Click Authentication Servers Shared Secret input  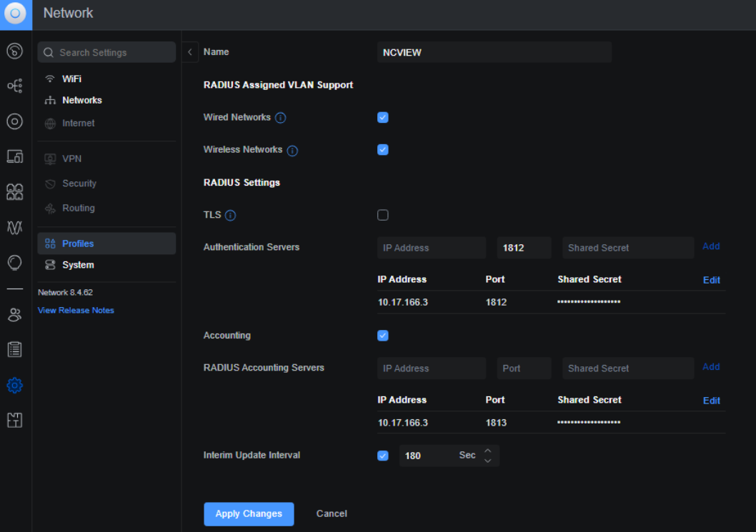pos(628,248)
